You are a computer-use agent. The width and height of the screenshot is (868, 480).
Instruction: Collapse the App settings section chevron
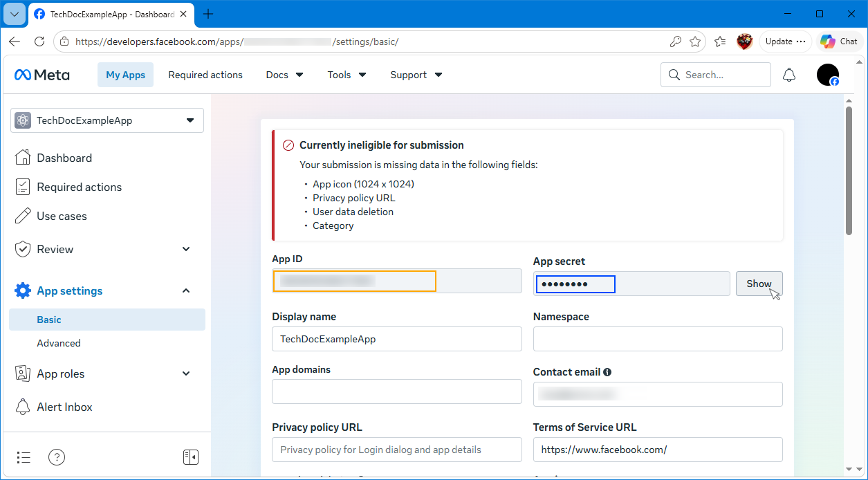coord(186,290)
